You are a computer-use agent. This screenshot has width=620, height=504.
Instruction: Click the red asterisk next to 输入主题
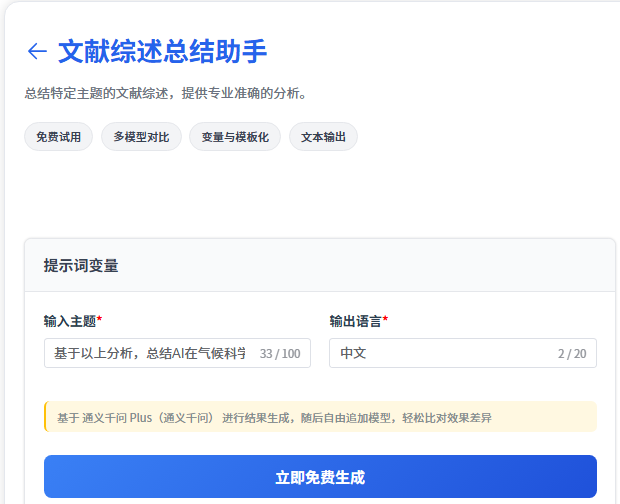pos(99,321)
